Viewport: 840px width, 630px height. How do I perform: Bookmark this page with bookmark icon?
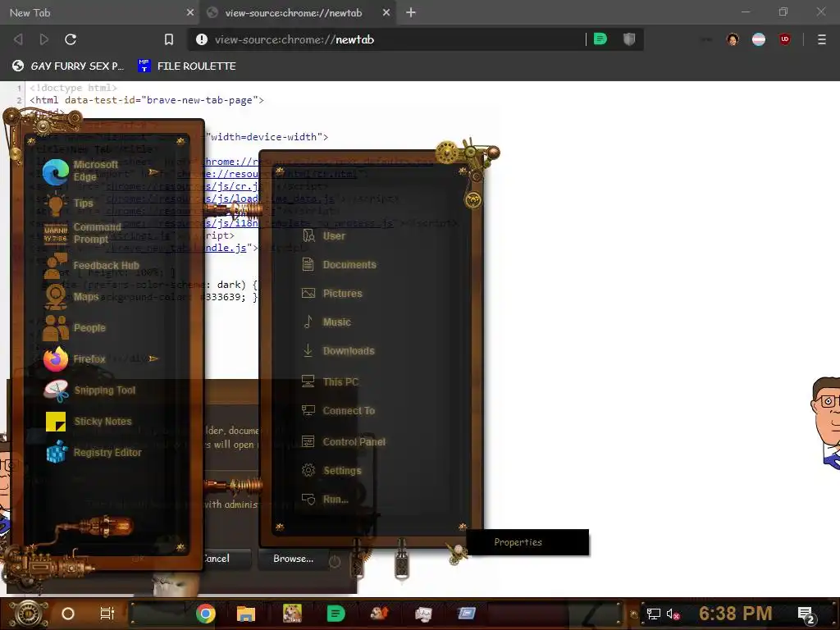click(x=169, y=39)
